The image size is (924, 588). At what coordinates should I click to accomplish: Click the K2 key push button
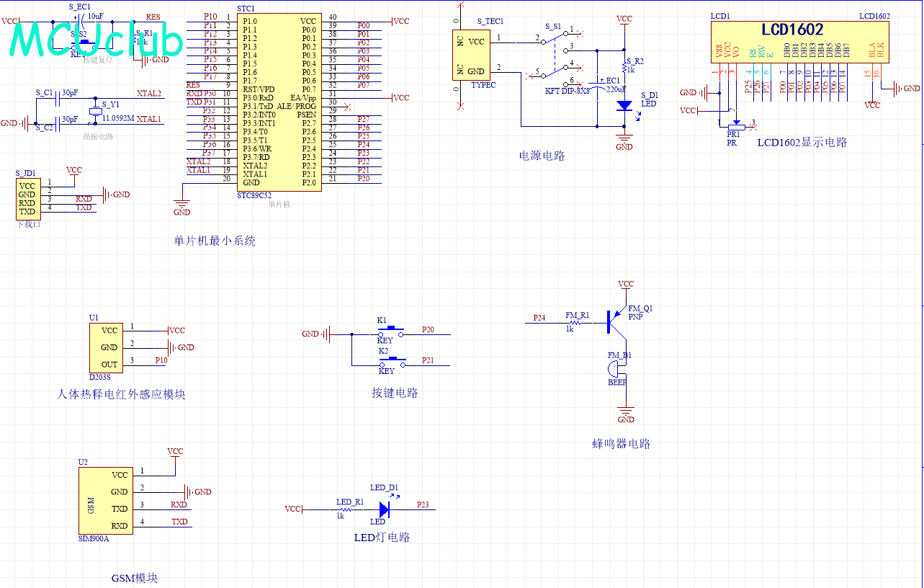[x=390, y=362]
